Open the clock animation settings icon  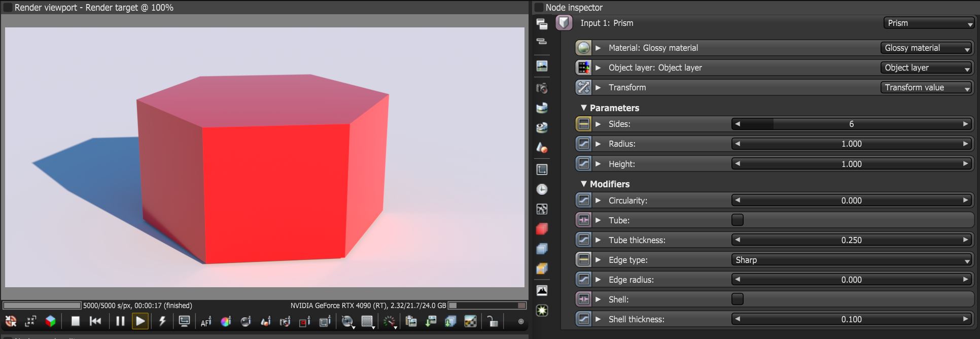click(542, 189)
